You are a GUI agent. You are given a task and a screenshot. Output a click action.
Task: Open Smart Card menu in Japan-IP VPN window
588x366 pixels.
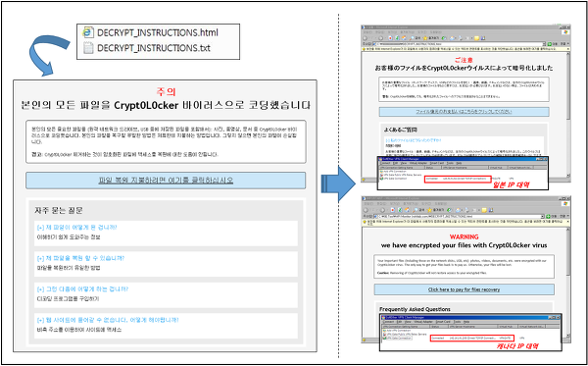pos(437,163)
